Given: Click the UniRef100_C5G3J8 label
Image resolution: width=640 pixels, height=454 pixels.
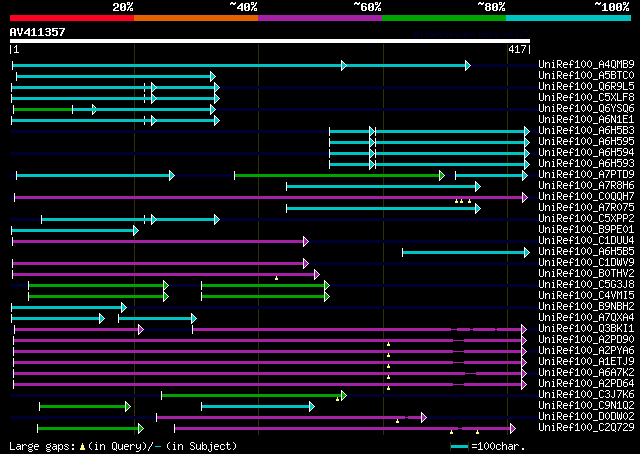Looking at the screenshot, I should [586, 285].
